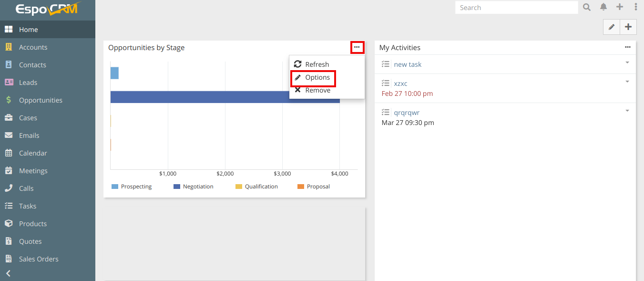644x281 pixels.
Task: Go to Opportunities in sidebar
Action: click(x=41, y=100)
